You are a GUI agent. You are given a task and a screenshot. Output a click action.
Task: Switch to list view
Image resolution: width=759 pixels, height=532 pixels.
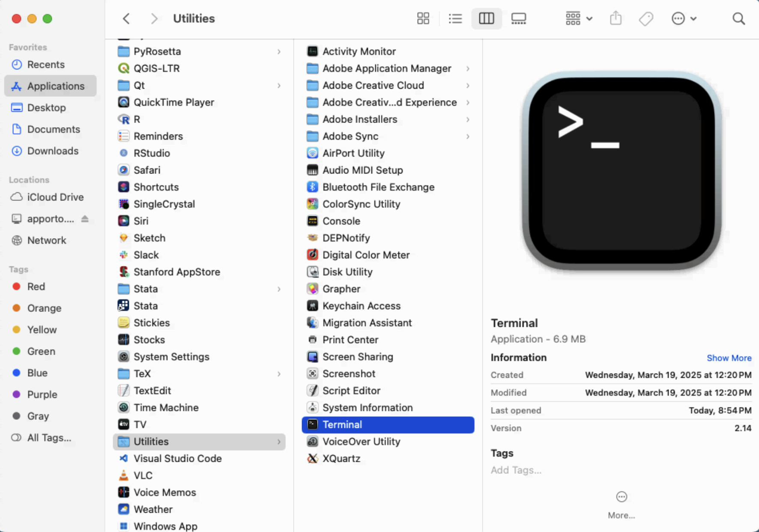point(455,18)
